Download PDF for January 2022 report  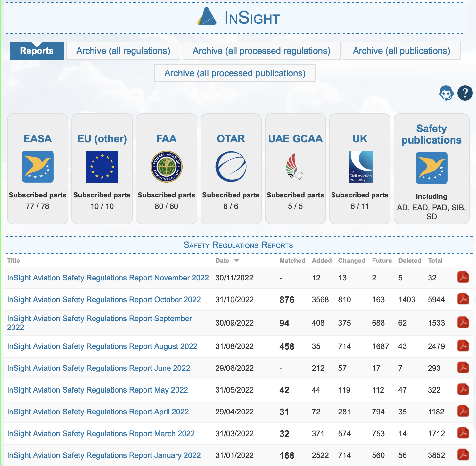(x=463, y=455)
